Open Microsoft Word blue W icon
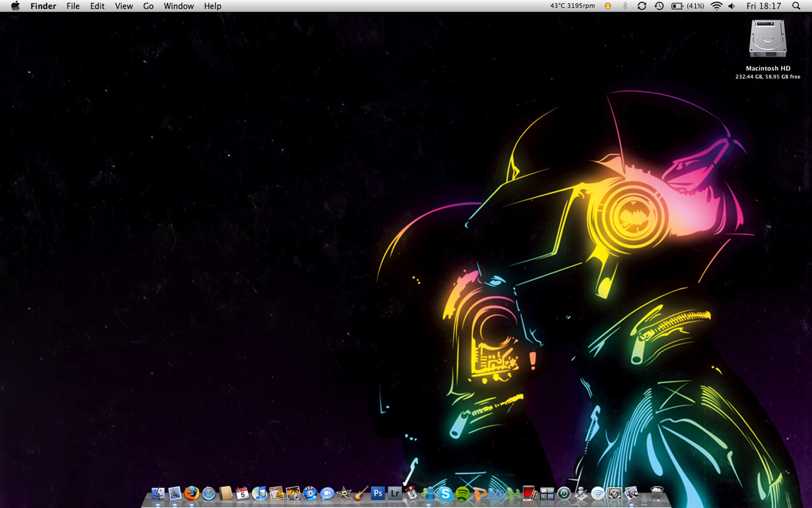Image resolution: width=812 pixels, height=508 pixels. pyautogui.click(x=495, y=494)
